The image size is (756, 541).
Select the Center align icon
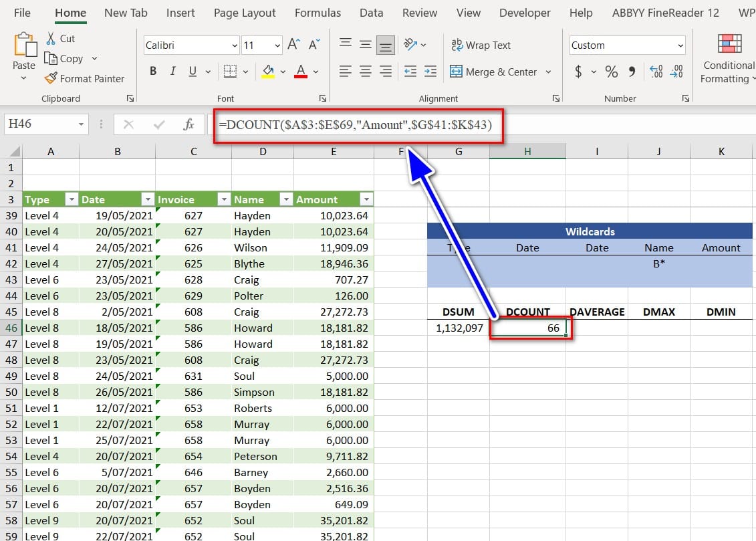365,72
